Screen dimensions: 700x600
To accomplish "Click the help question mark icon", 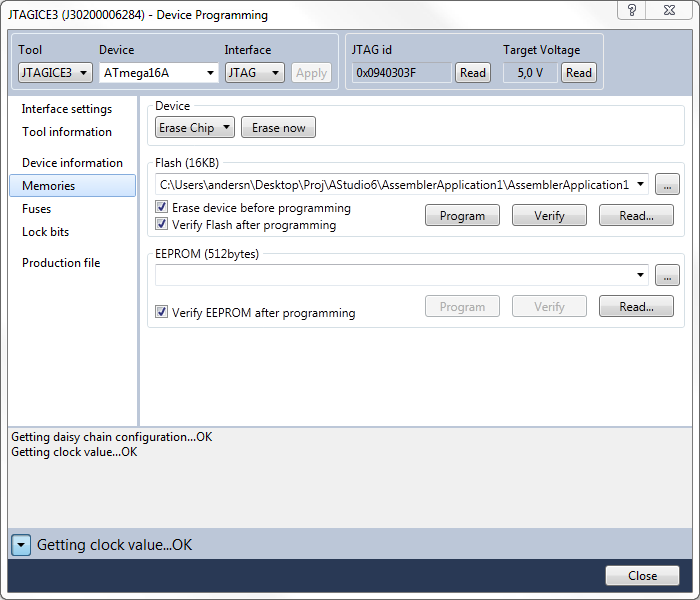I will (632, 10).
